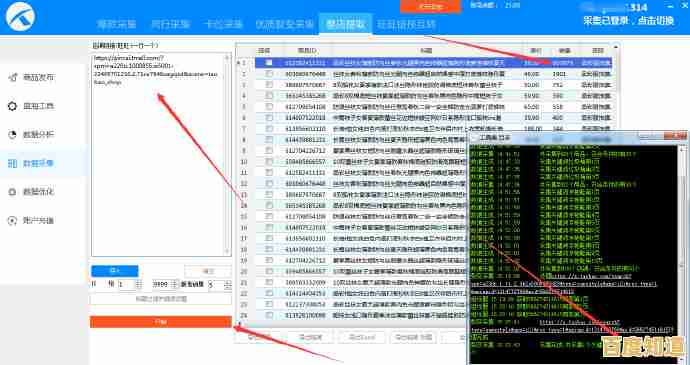
Task: Click the title cell in row 22
Action: [x=399, y=294]
